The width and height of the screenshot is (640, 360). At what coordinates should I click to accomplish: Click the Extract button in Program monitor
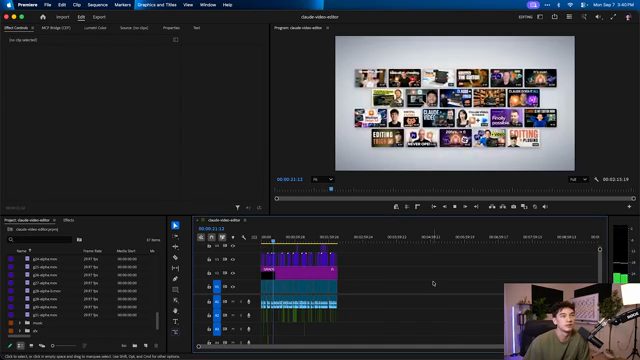pos(503,207)
